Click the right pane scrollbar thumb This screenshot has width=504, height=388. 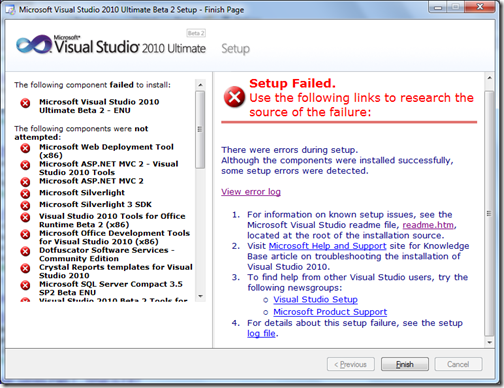[489, 213]
